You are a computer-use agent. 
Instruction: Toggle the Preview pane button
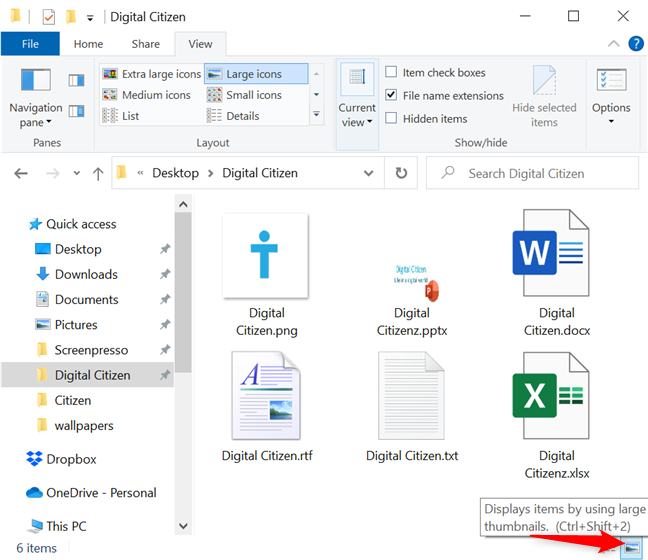coord(76,80)
